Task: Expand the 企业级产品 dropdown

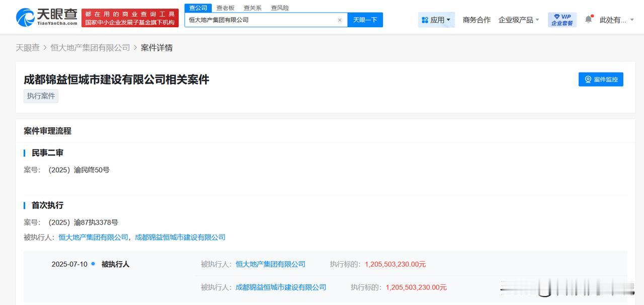Action: point(519,20)
